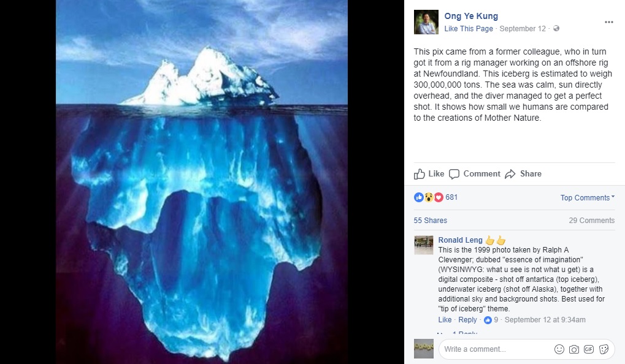Reply to Ronald Leng's comment

(x=467, y=320)
